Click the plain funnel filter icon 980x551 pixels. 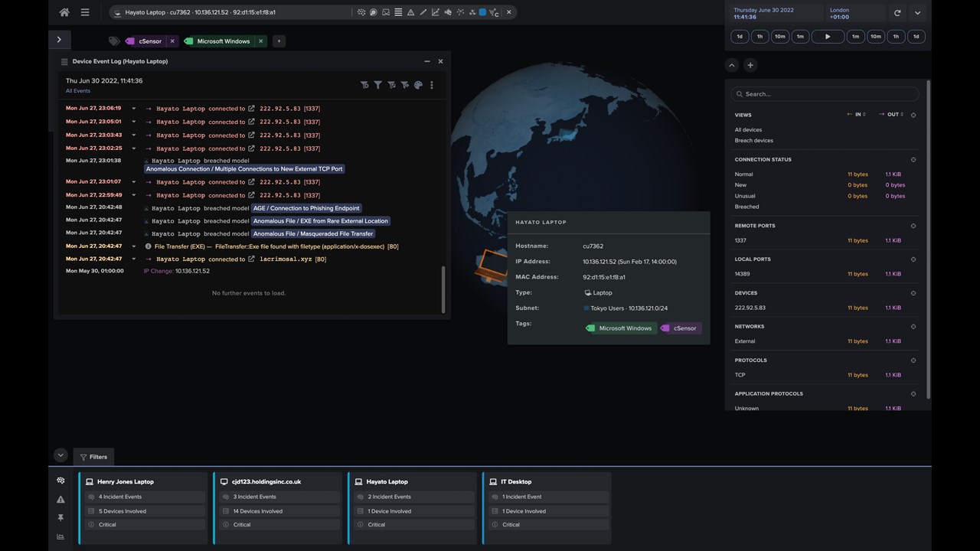click(x=377, y=85)
